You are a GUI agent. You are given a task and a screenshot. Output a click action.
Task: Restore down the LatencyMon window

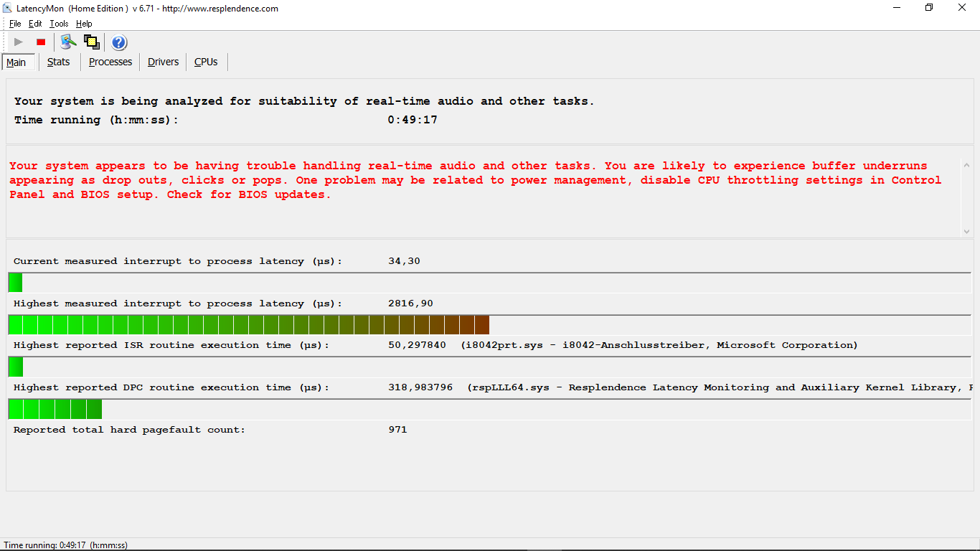pyautogui.click(x=929, y=9)
